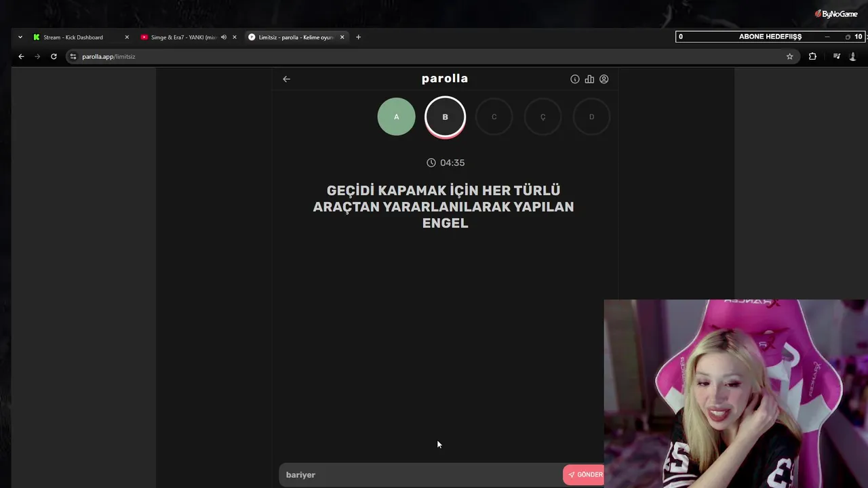Close the Limitsiz - parolla tab
Viewport: 868px width, 488px height.
[x=342, y=37]
